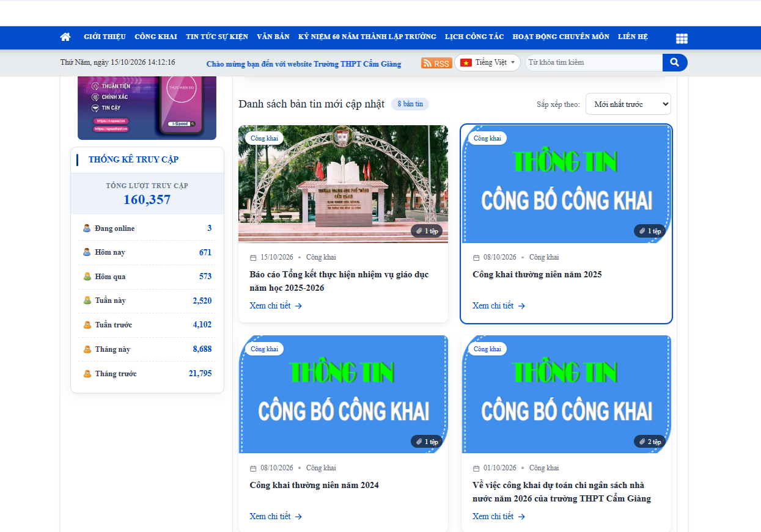The height and width of the screenshot is (532, 761).
Task: Open the Hoạt động chuyên môn menu
Action: coord(561,37)
